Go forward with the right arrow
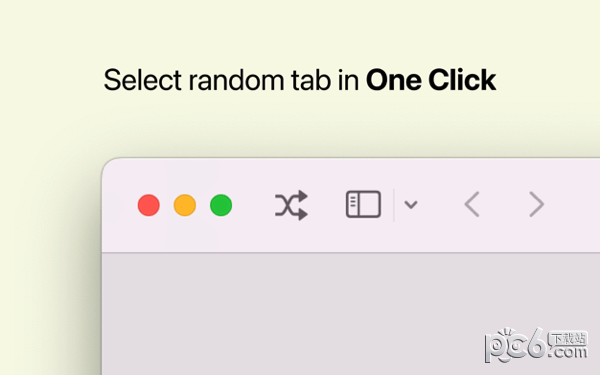 tap(536, 205)
